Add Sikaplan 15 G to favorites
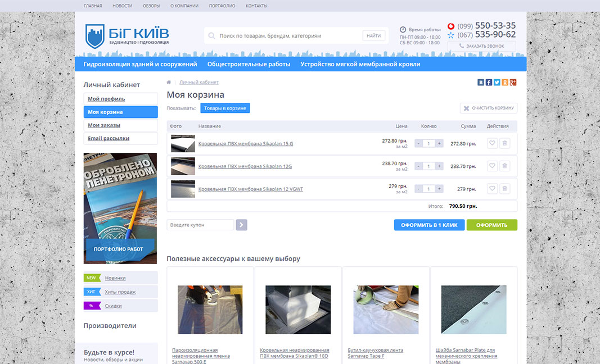 click(492, 143)
